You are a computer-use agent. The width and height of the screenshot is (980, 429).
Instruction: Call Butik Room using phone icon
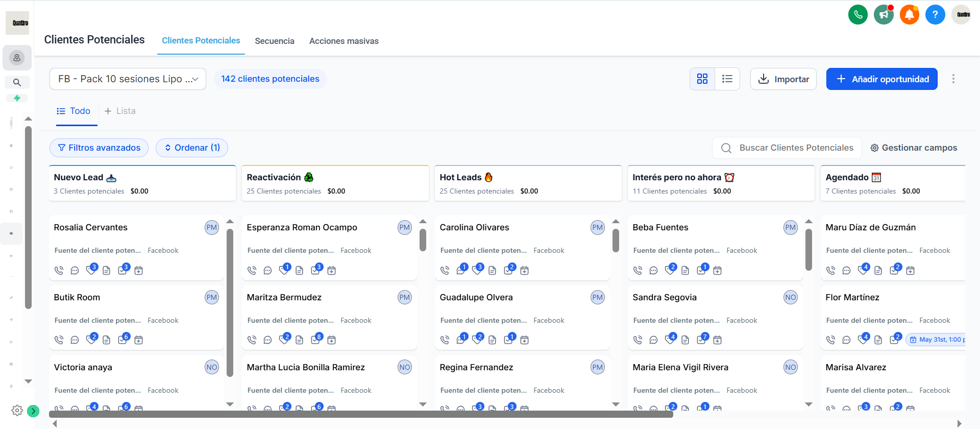(x=59, y=340)
